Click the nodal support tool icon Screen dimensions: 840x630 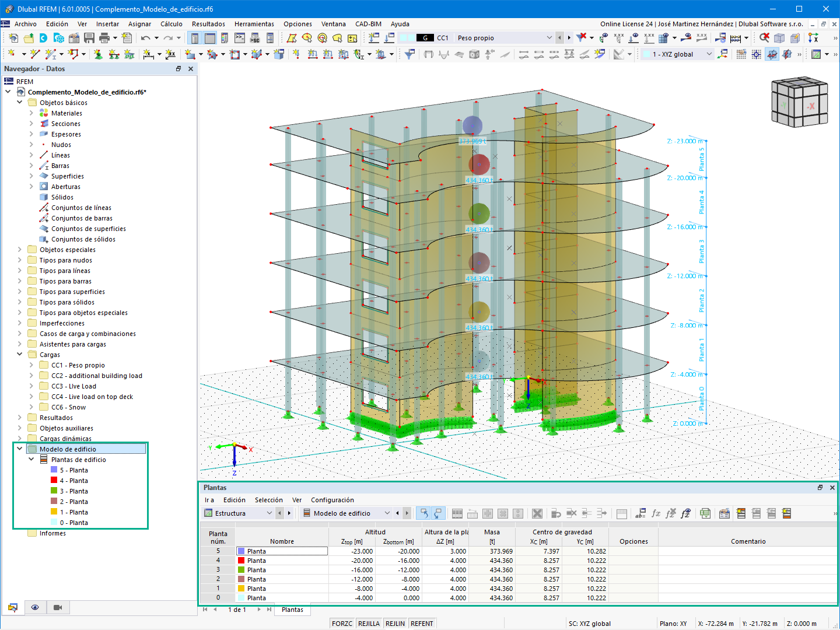click(x=98, y=54)
